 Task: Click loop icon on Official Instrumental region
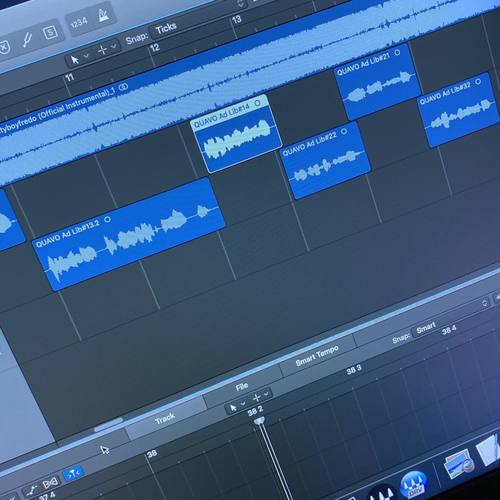tap(123, 87)
